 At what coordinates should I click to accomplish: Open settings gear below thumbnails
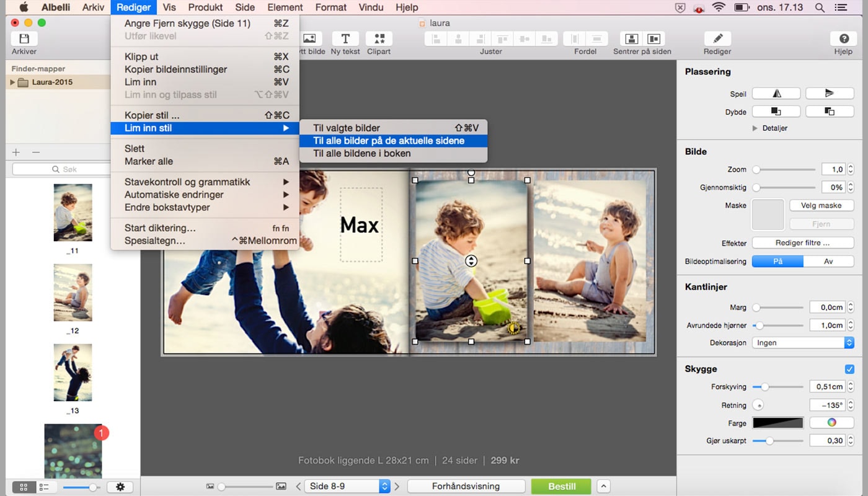120,487
